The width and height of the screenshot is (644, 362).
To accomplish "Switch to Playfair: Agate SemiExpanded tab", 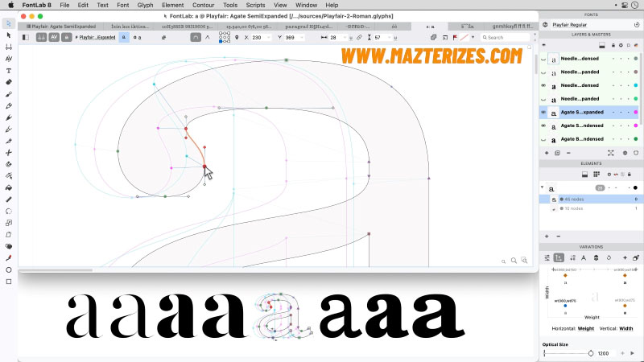I will (x=61, y=27).
